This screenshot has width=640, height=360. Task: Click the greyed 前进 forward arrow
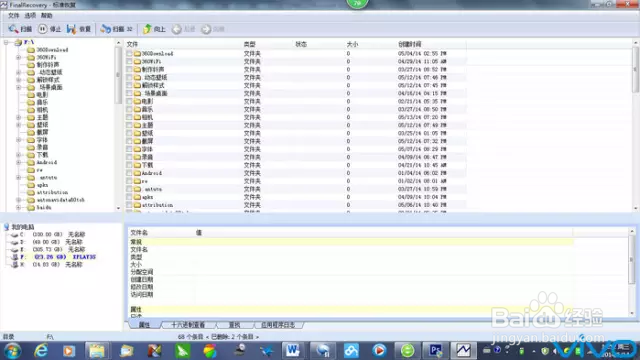coord(213,29)
